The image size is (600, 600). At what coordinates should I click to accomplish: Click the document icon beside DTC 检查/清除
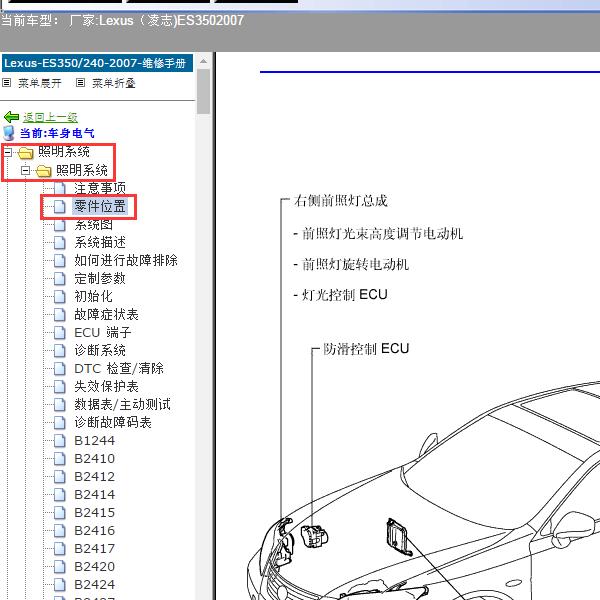[60, 368]
